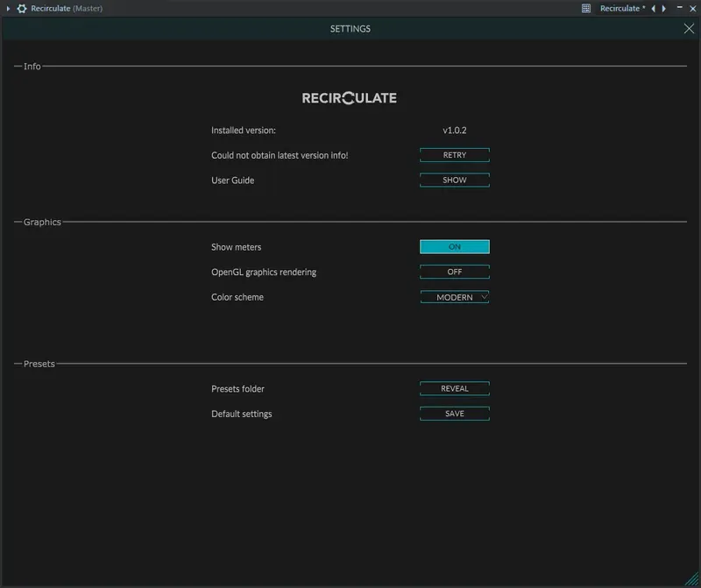This screenshot has height=588, width=701.
Task: Open the Color scheme dropdown
Action: (454, 297)
